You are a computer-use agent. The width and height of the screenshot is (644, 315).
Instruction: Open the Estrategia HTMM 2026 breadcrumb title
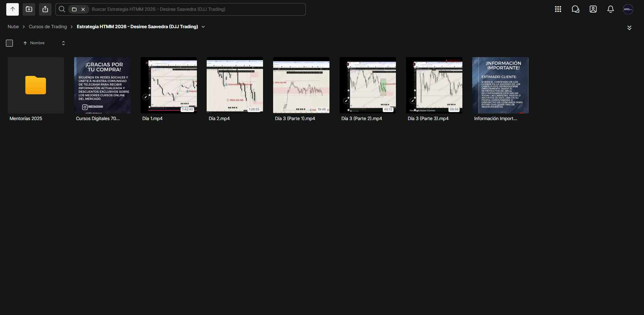click(x=137, y=27)
